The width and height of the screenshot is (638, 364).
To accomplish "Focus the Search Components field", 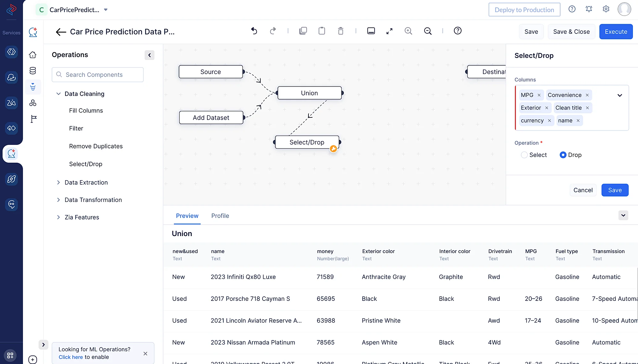I will [98, 75].
